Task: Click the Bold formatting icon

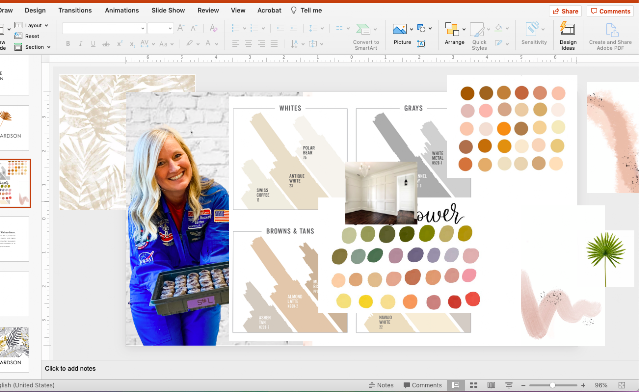Action: click(68, 44)
